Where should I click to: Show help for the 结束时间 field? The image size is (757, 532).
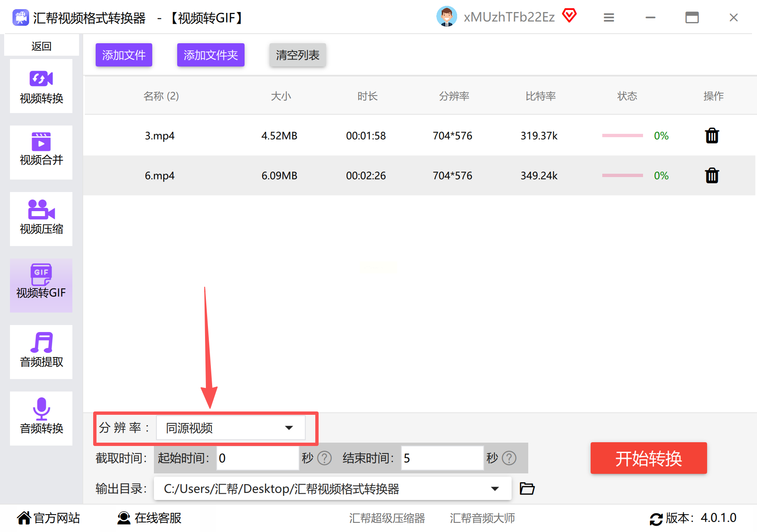(x=509, y=458)
